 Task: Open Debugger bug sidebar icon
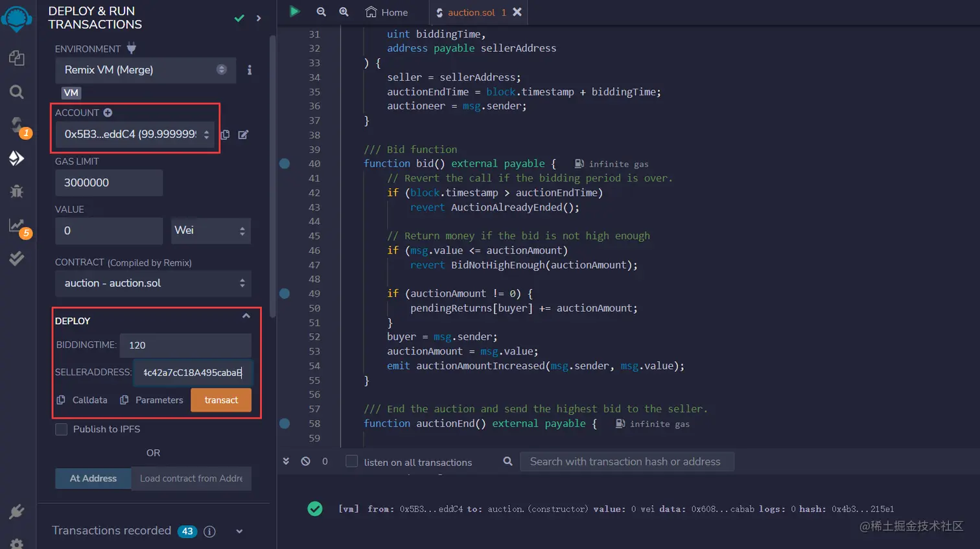coord(17,191)
